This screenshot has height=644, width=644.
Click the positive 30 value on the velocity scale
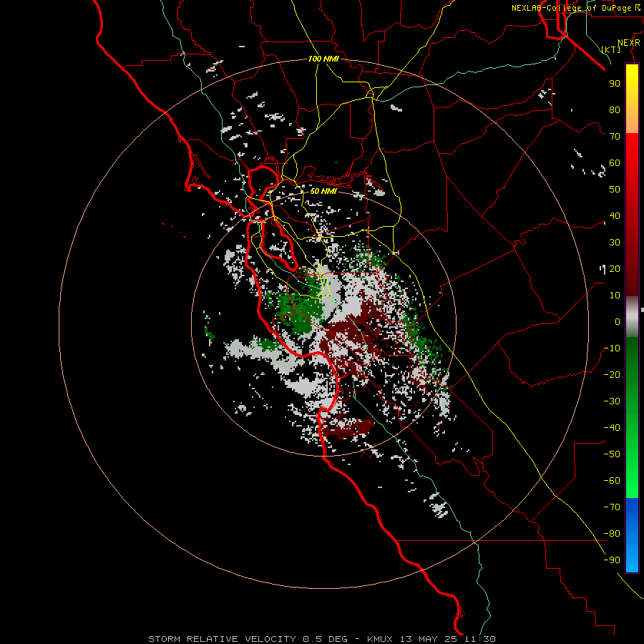615,243
